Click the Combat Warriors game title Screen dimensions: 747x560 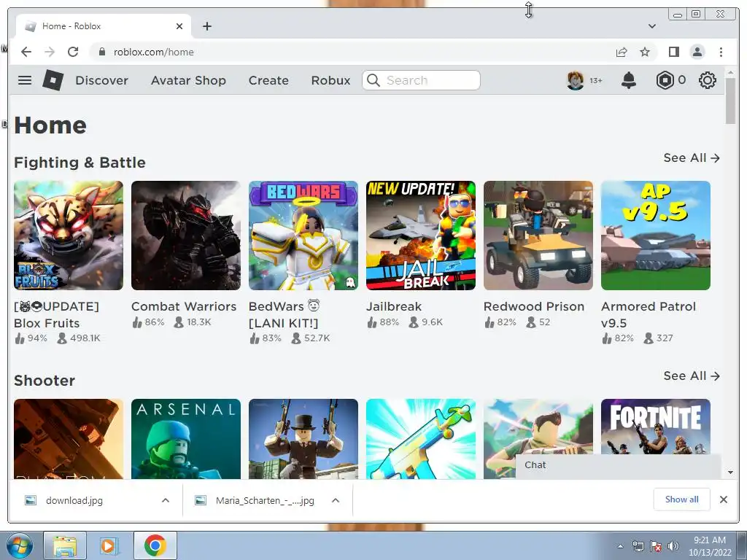[184, 306]
